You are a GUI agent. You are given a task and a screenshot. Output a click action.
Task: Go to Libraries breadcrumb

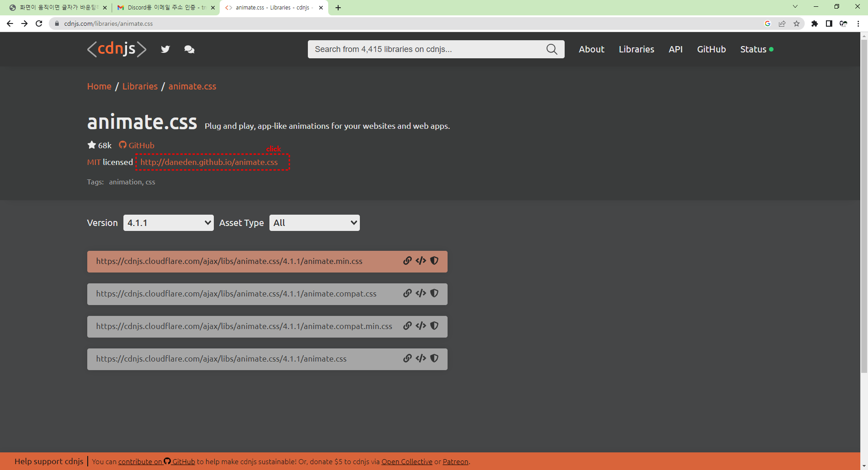140,86
